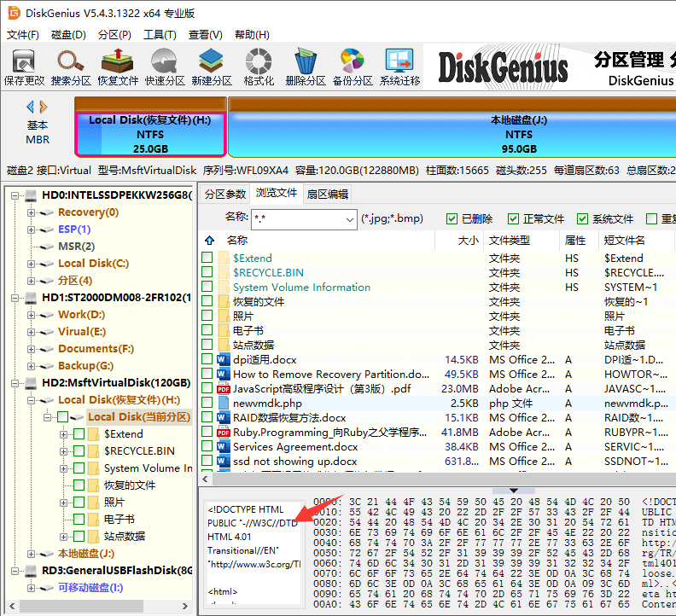Check the tree checkbox for $RECYCLE.BIN
This screenshot has width=676, height=616.
click(79, 450)
